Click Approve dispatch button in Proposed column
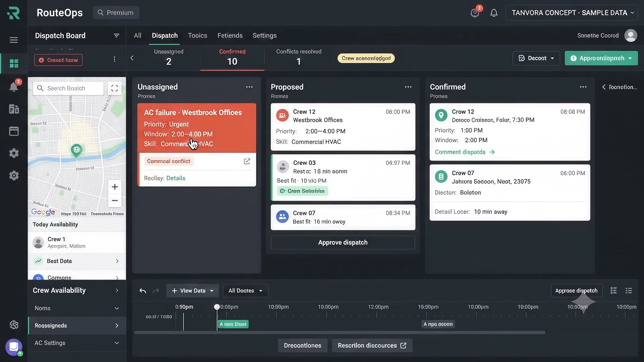The height and width of the screenshot is (362, 644). (343, 242)
